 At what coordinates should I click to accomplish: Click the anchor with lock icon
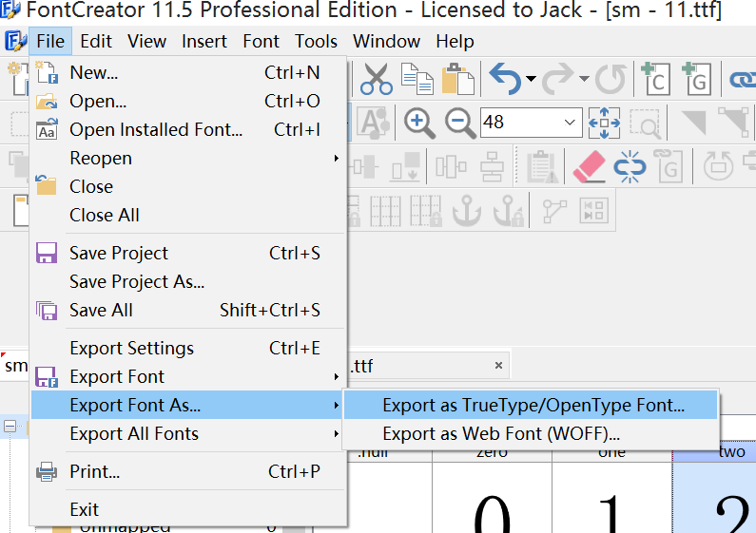point(508,211)
